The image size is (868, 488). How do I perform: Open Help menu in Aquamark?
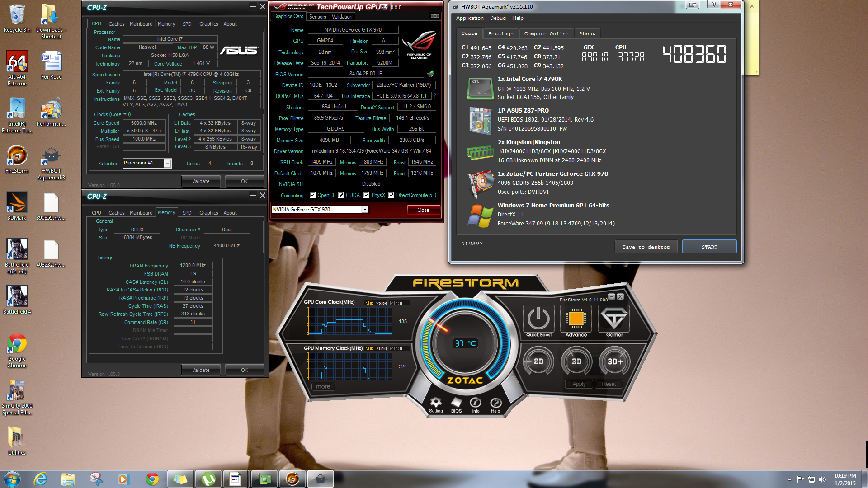point(518,18)
